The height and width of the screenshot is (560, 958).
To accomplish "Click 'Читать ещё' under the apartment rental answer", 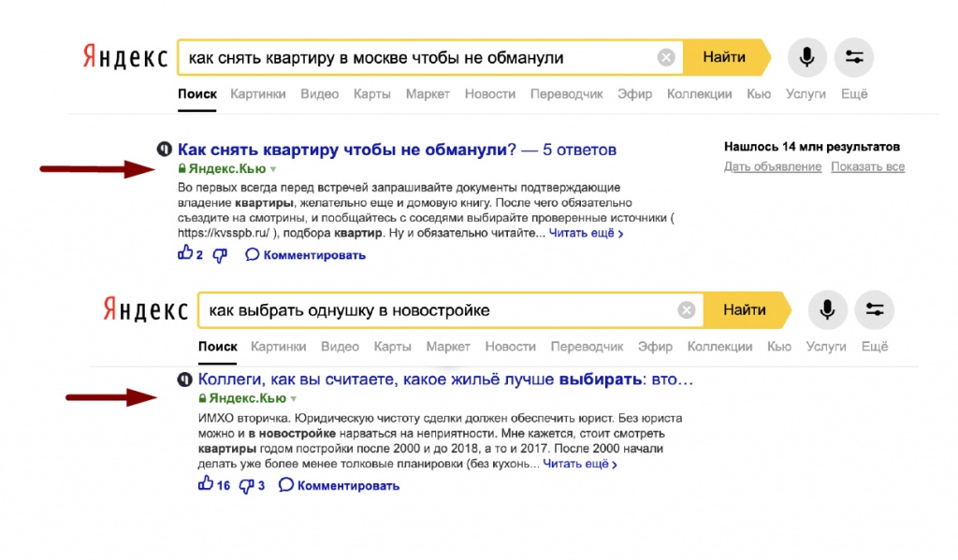I will (586, 234).
